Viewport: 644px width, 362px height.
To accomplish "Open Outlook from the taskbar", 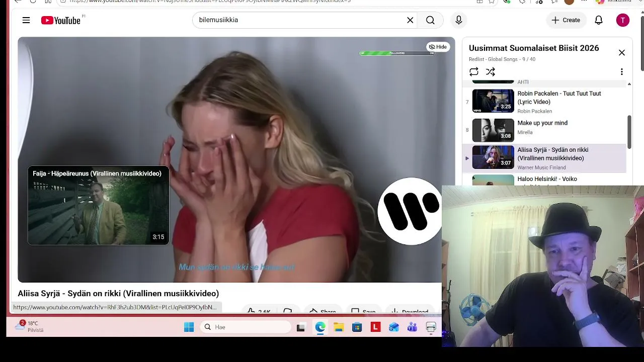I will click(393, 327).
